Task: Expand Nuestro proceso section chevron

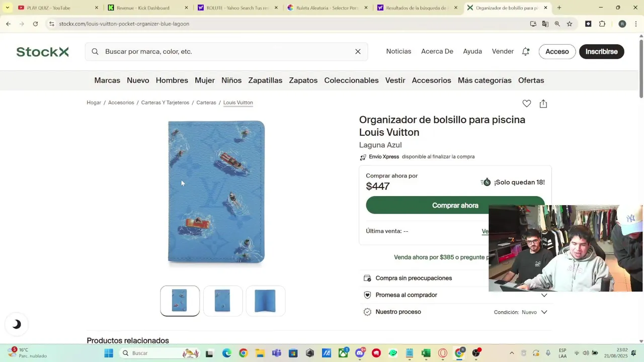Action: pyautogui.click(x=544, y=312)
